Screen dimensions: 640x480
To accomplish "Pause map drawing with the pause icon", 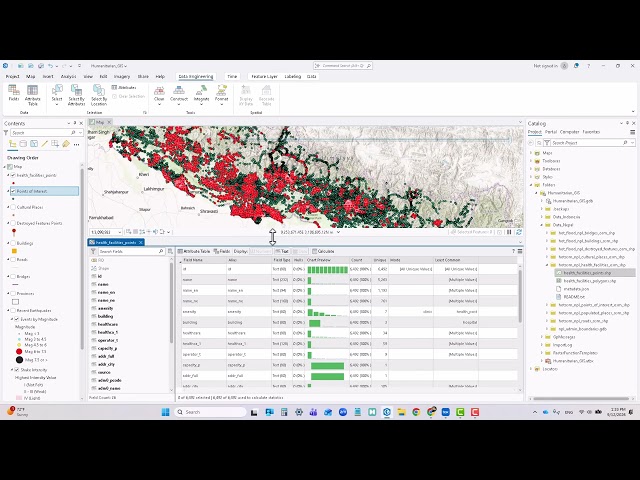I will (x=509, y=232).
